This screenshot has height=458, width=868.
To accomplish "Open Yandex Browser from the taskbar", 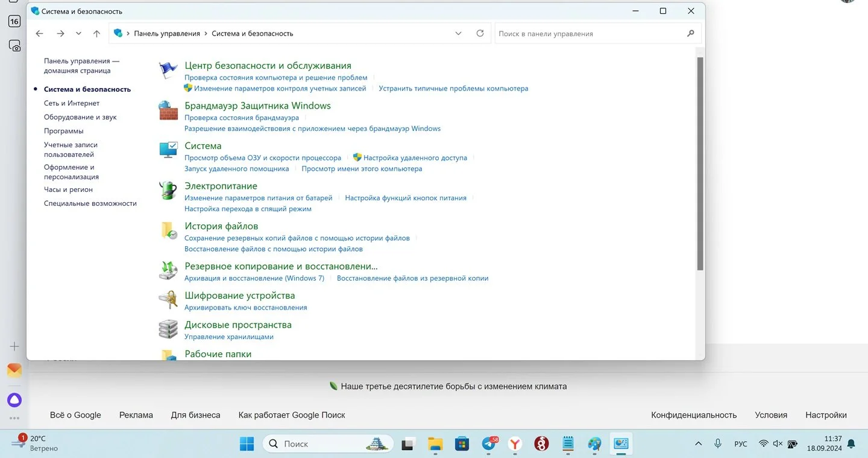I will point(515,444).
